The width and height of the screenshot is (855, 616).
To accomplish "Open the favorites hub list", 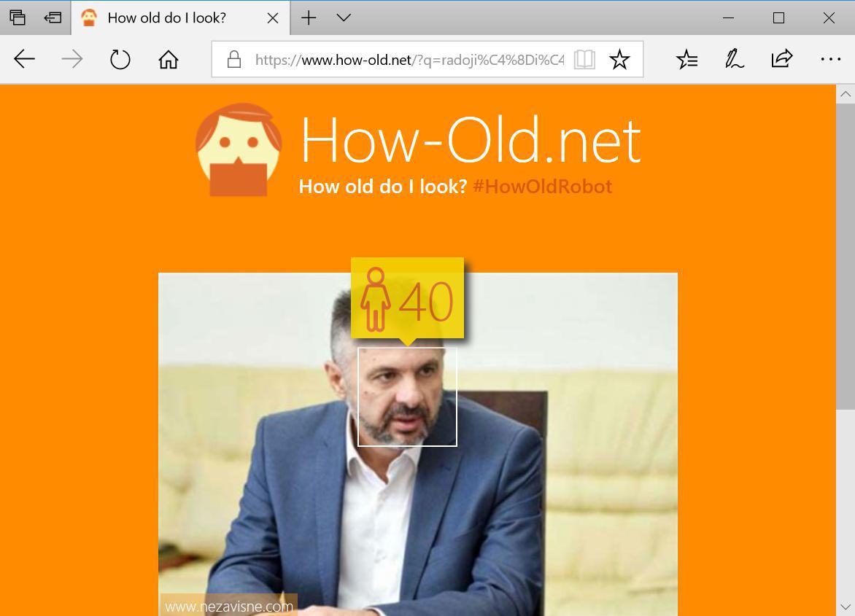I will point(687,59).
